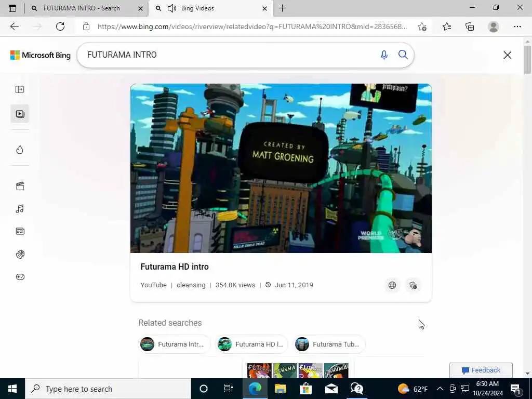Open news videos sidebar icon

[x=20, y=231]
